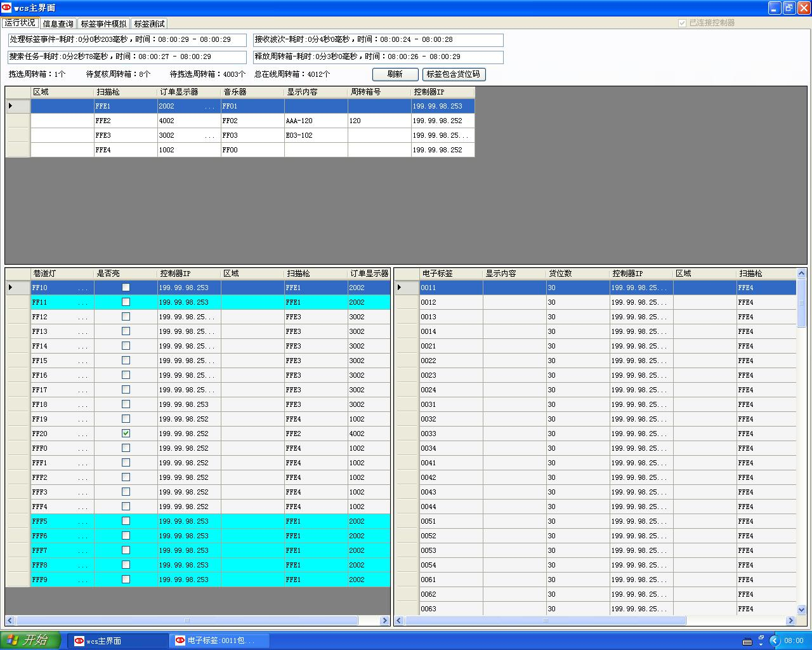Select the tag 0051 cell
Viewport: 812px width, 650px height.
[x=451, y=521]
